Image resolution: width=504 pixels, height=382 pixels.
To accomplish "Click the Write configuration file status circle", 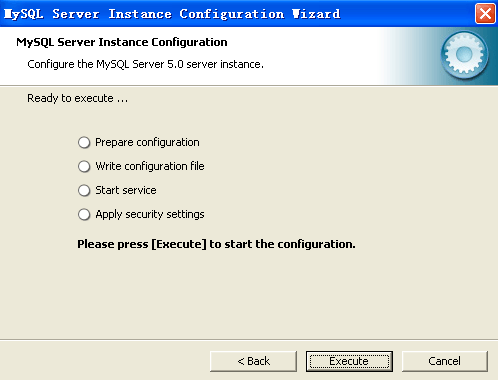I will coord(84,166).
